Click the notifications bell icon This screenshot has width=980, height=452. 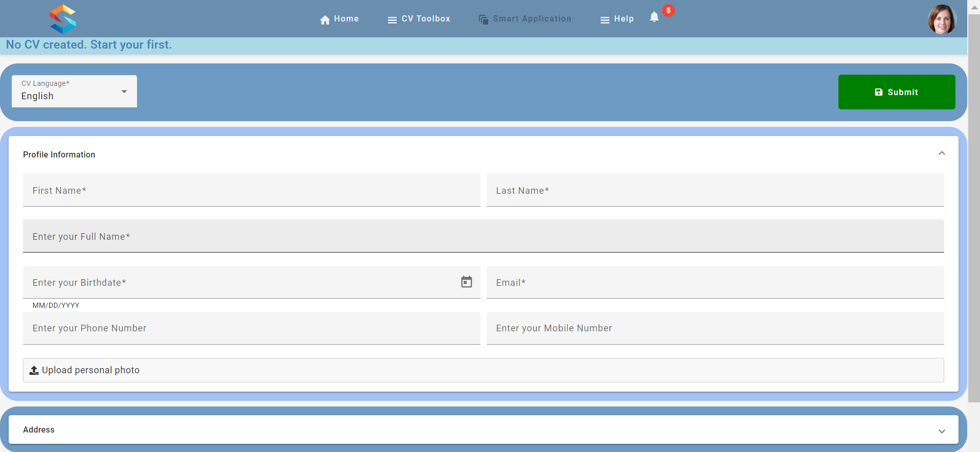(654, 17)
